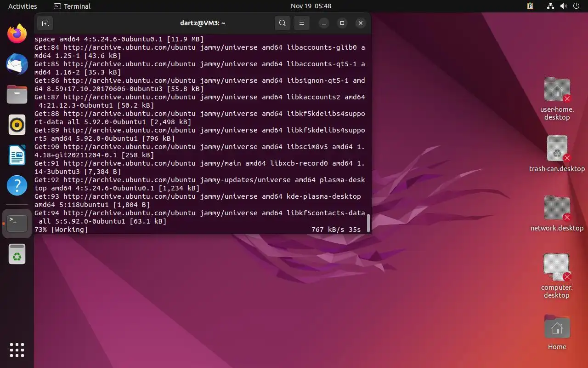588x368 pixels.
Task: Click the dartz@VM3: ~ window title
Action: coord(203,23)
